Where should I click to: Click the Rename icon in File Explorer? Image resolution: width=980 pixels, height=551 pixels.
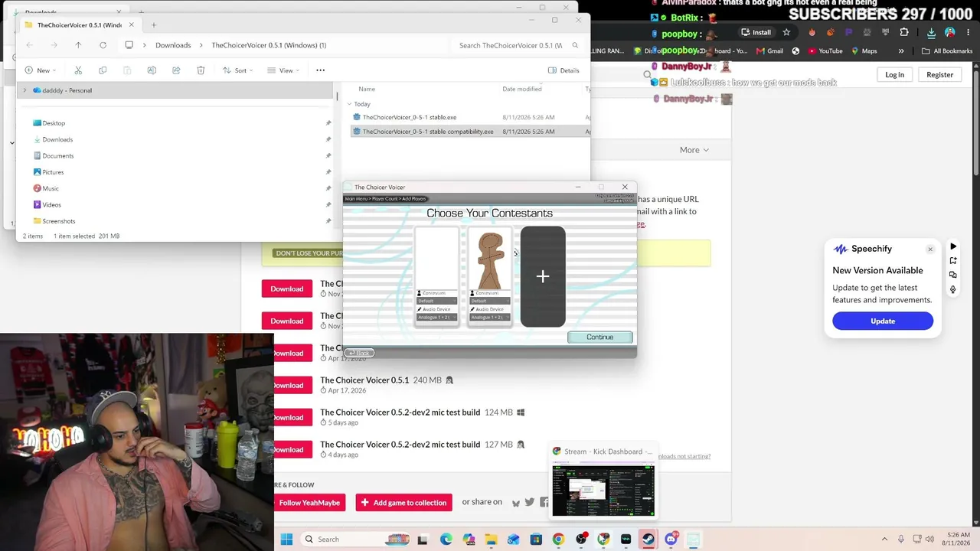pyautogui.click(x=152, y=70)
